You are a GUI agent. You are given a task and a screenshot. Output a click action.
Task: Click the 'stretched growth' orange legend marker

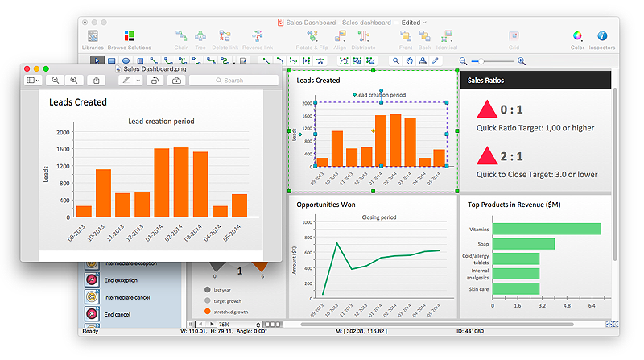point(208,312)
